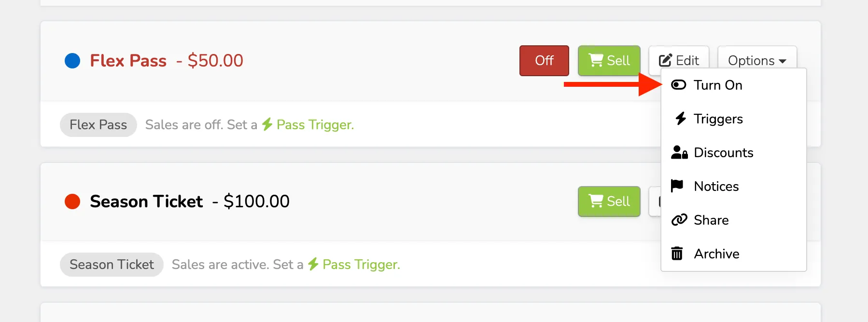Click the lightning bolt Triggers icon
This screenshot has width=868, height=322.
[681, 119]
